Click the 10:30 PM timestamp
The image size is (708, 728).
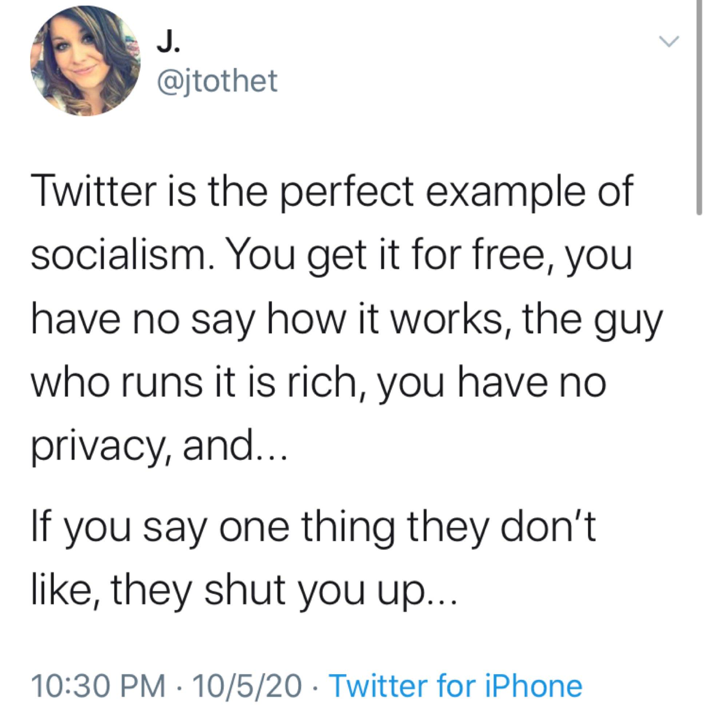point(98,686)
